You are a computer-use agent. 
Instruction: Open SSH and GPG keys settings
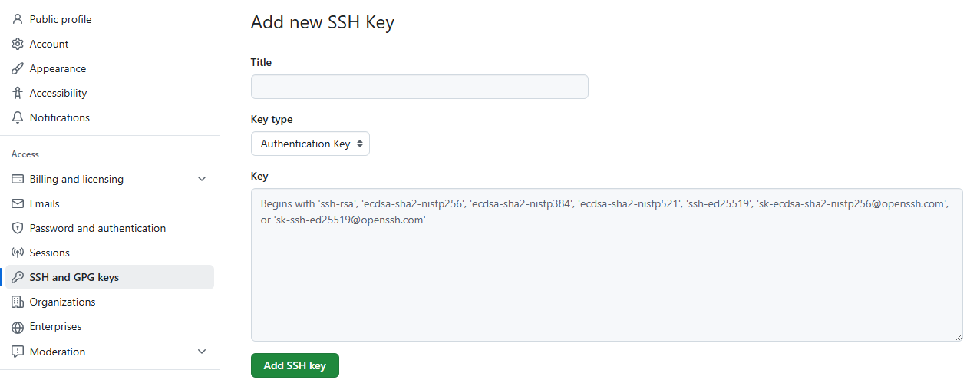(x=74, y=277)
